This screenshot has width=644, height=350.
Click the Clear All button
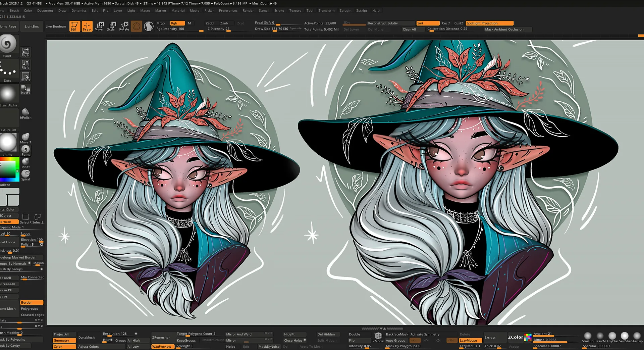(x=413, y=29)
